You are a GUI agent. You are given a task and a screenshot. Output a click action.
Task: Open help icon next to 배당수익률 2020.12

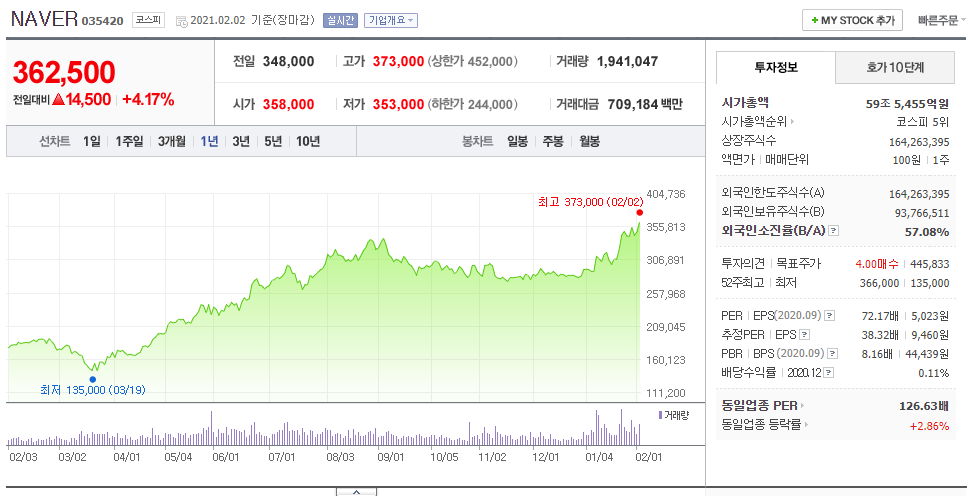coord(829,373)
